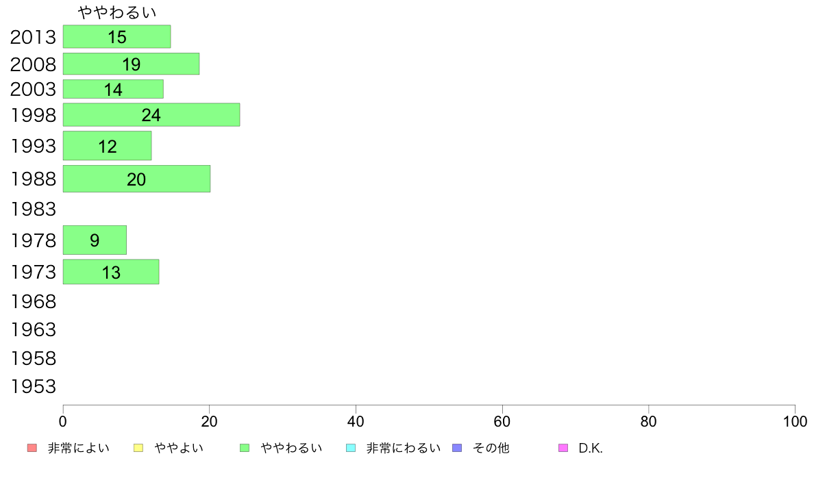Select the 1978 bar showing 9
Viewport: 814px width, 504px height.
(x=95, y=240)
